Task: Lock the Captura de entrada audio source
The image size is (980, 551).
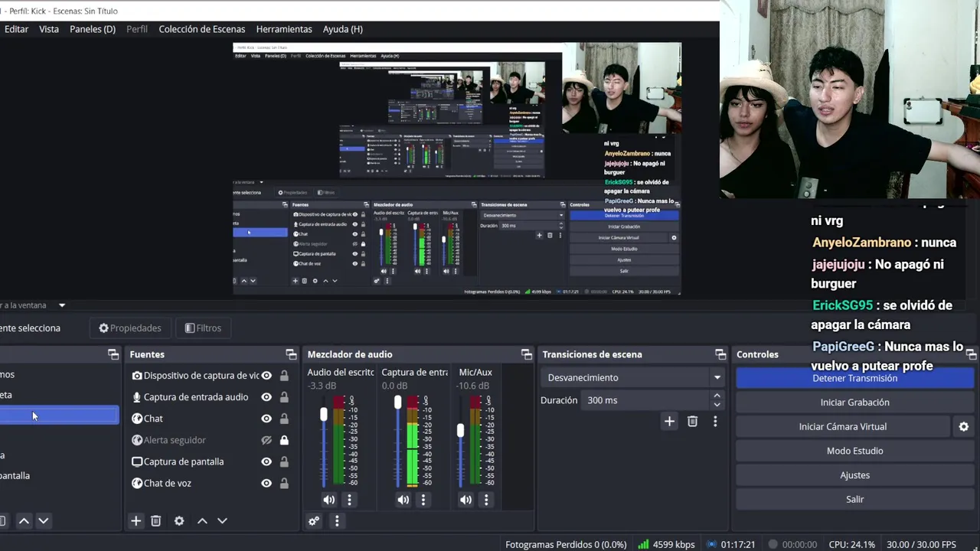Action: [284, 397]
